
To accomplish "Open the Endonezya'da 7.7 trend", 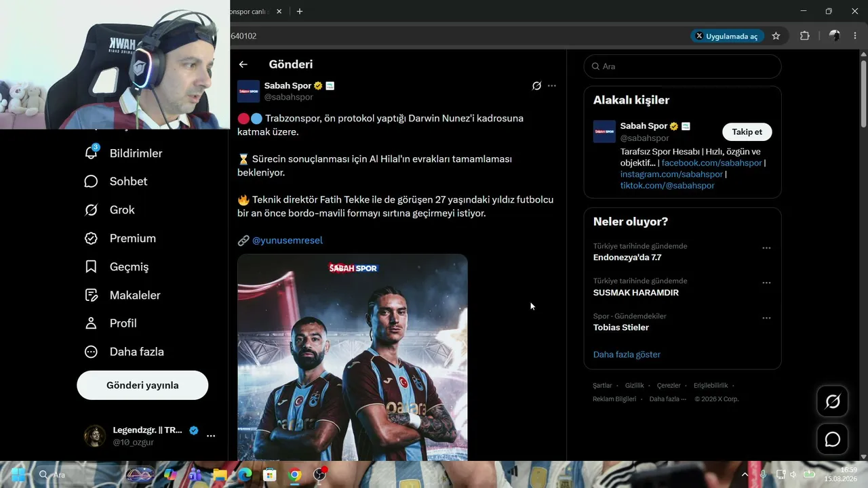I will click(x=627, y=258).
